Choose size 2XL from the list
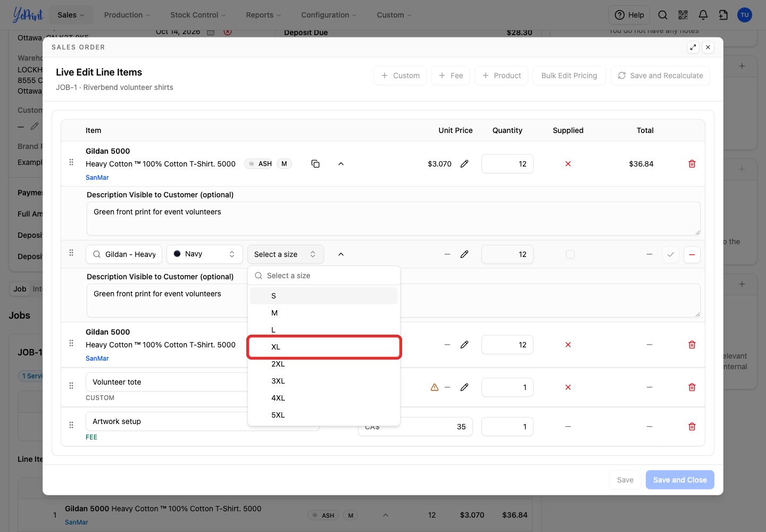This screenshot has width=766, height=532. click(324, 364)
